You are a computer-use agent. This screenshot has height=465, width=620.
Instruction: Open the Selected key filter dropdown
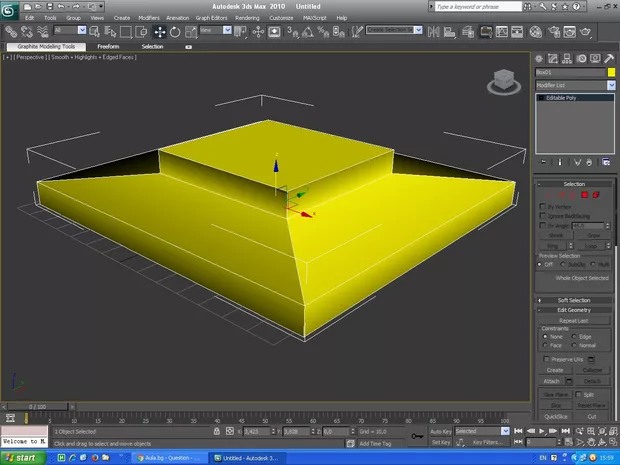480,431
